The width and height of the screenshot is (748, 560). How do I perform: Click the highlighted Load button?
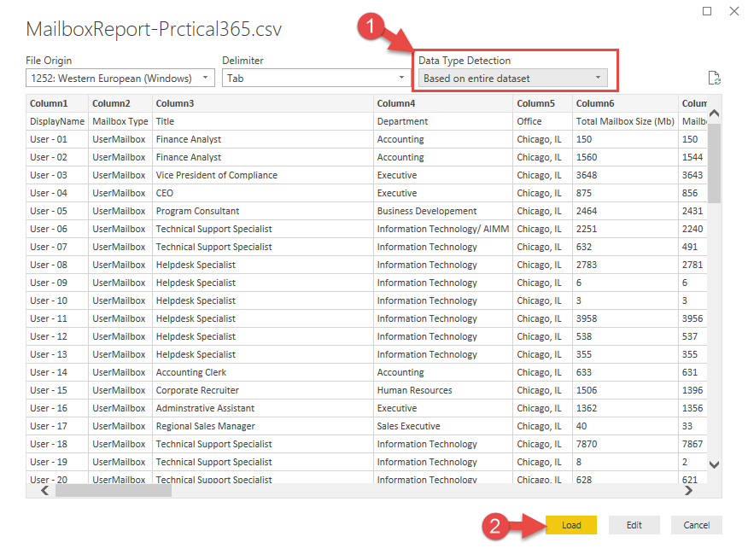(x=570, y=525)
